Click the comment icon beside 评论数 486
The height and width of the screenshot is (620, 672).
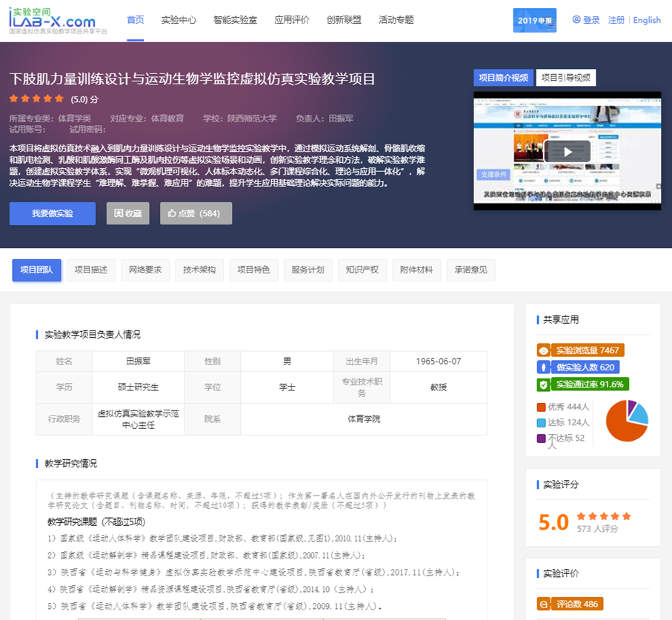pyautogui.click(x=544, y=604)
